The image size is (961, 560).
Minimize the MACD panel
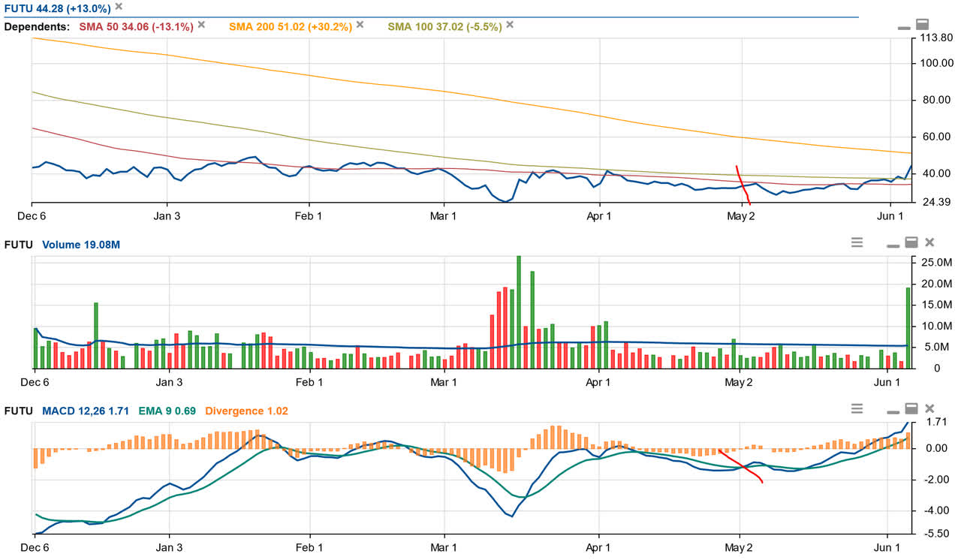[x=893, y=411]
